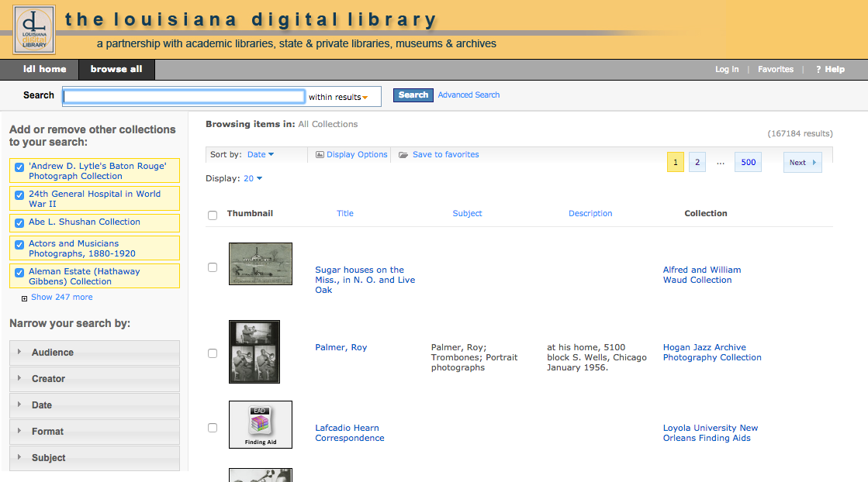The height and width of the screenshot is (482, 868).
Task: Sort results by the Description column
Action: [x=590, y=213]
